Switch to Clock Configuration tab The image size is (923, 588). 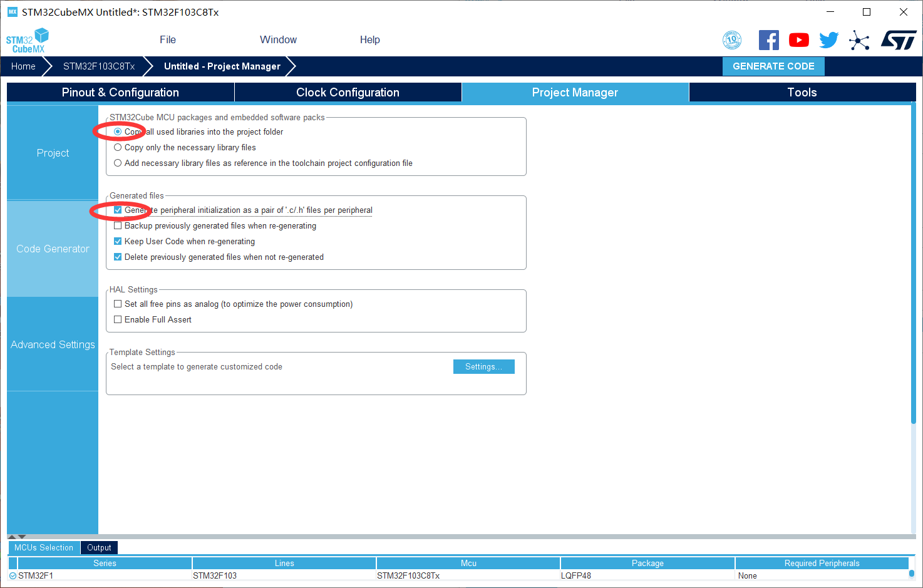(348, 92)
